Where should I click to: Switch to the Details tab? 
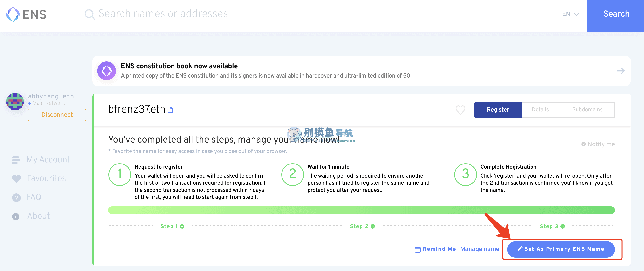click(x=540, y=110)
